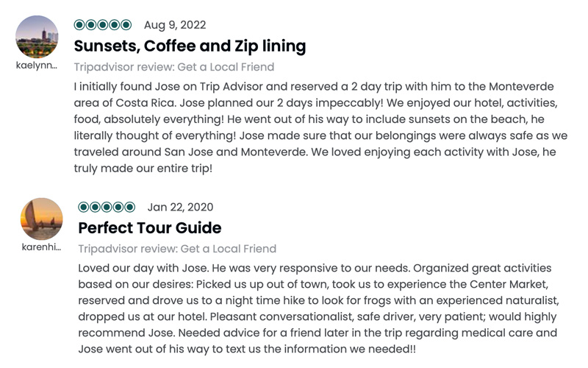This screenshot has width=588, height=368.
Task: Click second rating bubble of Aug 9 review
Action: click(91, 25)
